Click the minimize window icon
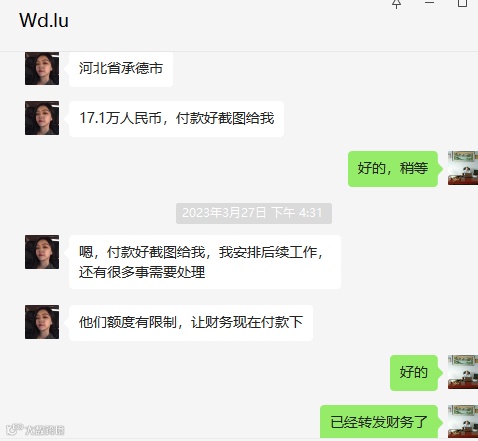 pos(429,3)
